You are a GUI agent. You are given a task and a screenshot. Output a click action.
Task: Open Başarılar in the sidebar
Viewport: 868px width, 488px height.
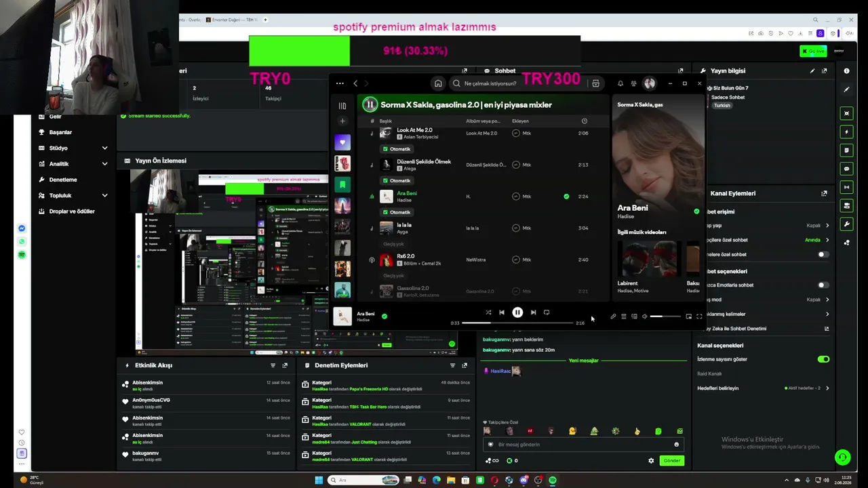click(x=60, y=132)
